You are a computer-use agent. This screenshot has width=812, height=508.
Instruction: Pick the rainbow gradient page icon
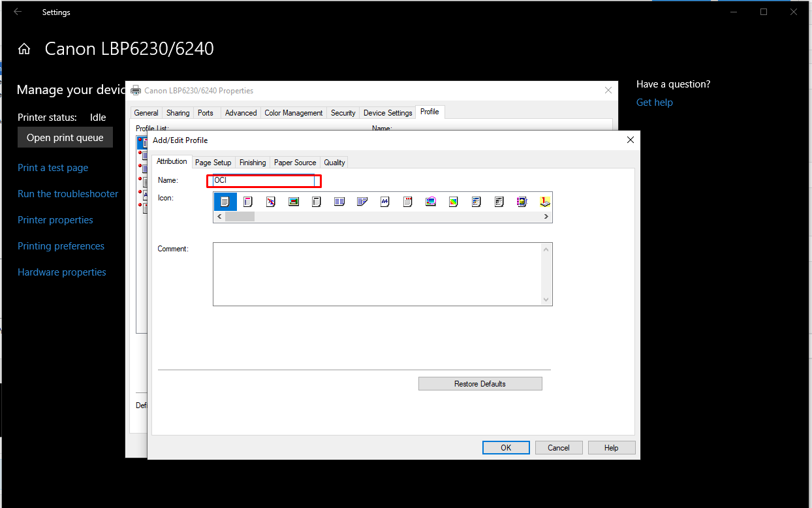[454, 202]
